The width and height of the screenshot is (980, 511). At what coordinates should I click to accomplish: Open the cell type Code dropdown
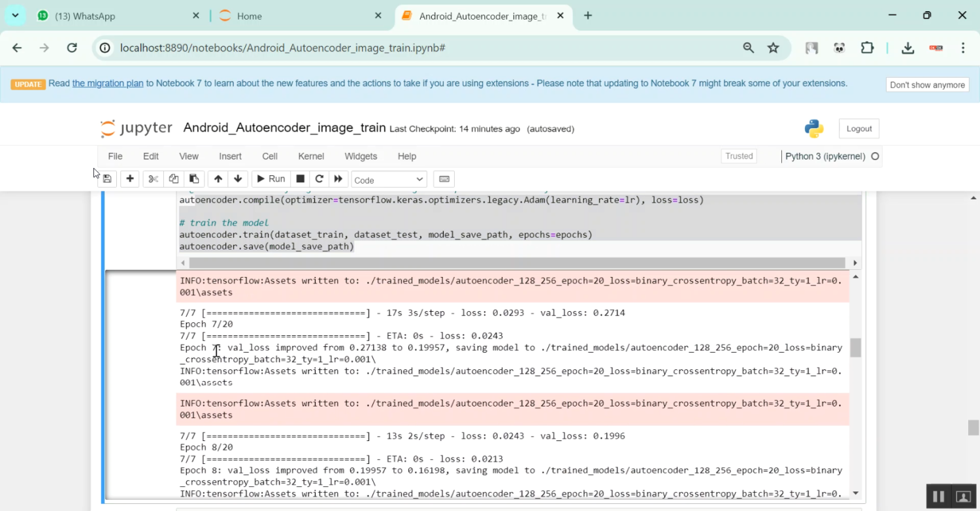pos(389,180)
